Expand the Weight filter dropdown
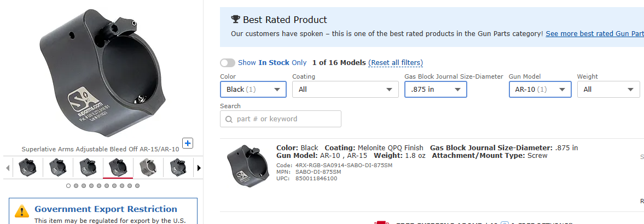The width and height of the screenshot is (644, 224). pos(608,90)
